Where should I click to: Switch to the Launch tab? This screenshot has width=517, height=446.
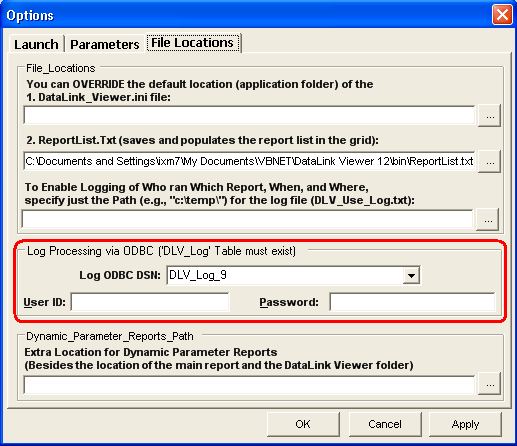tap(36, 44)
